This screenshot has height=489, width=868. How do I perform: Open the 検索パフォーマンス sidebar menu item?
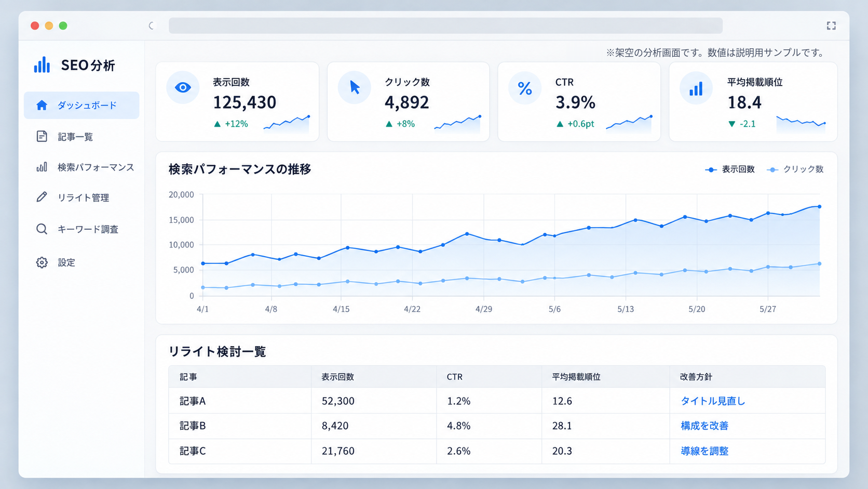point(82,167)
